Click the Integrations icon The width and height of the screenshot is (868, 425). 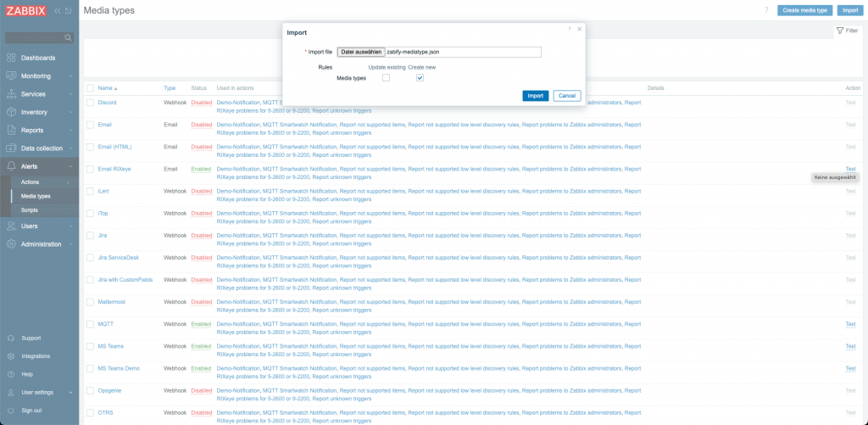[11, 356]
